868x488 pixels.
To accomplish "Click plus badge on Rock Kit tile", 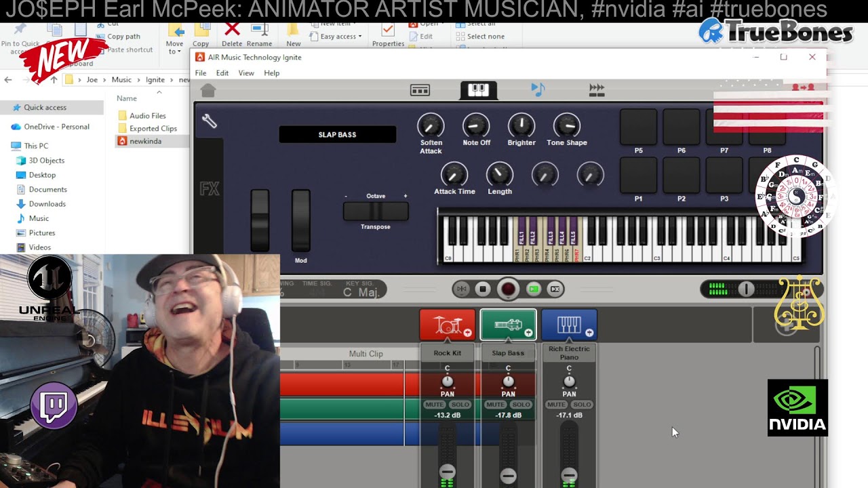I will point(468,332).
